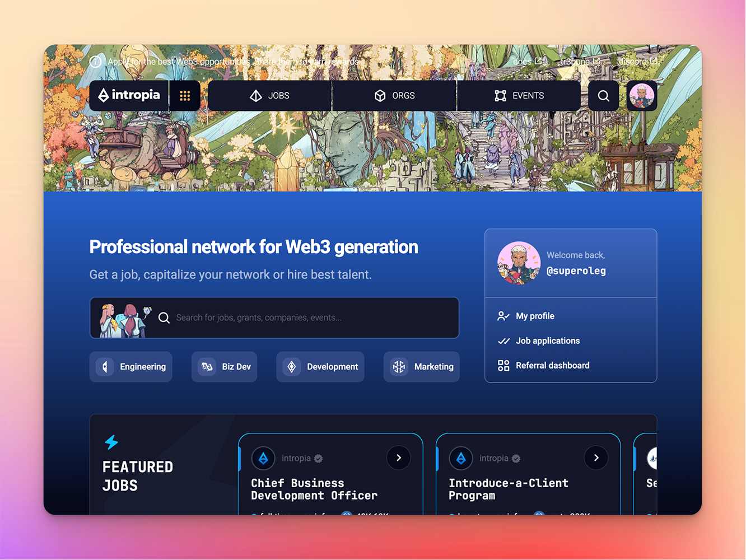Click the search magnifier button in navbar
Image resolution: width=746 pixels, height=560 pixels.
coord(604,96)
